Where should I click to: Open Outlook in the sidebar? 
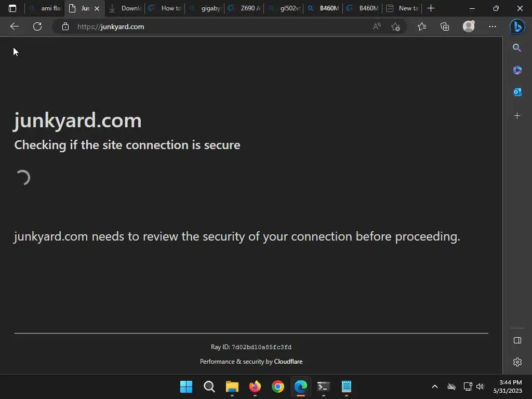517,92
